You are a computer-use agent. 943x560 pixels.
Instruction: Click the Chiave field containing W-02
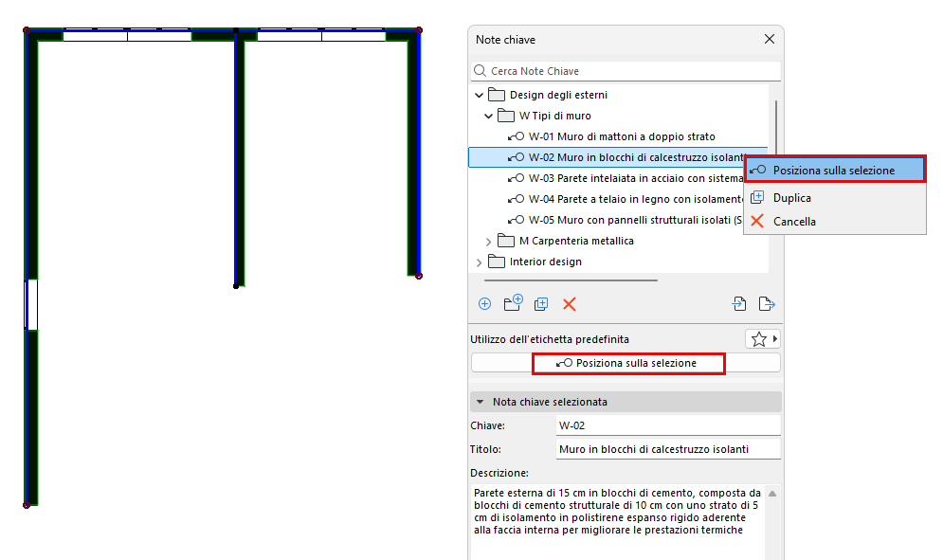(x=668, y=425)
